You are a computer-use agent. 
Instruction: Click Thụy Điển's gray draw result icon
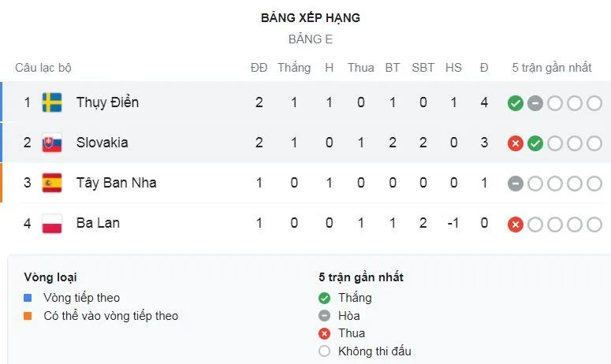coord(535,103)
